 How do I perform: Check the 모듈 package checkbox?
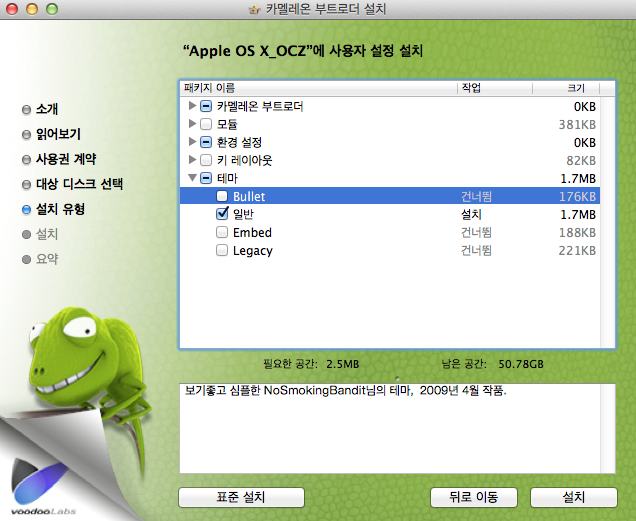click(206, 124)
